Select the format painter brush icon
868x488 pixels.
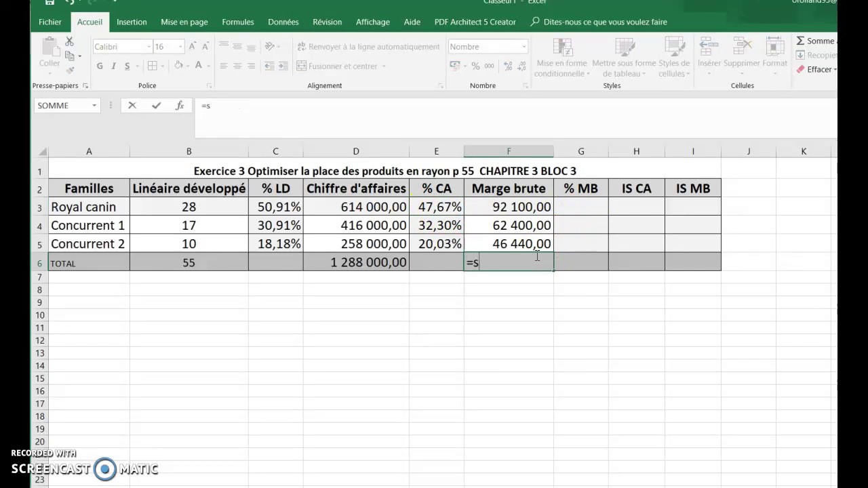[x=69, y=70]
